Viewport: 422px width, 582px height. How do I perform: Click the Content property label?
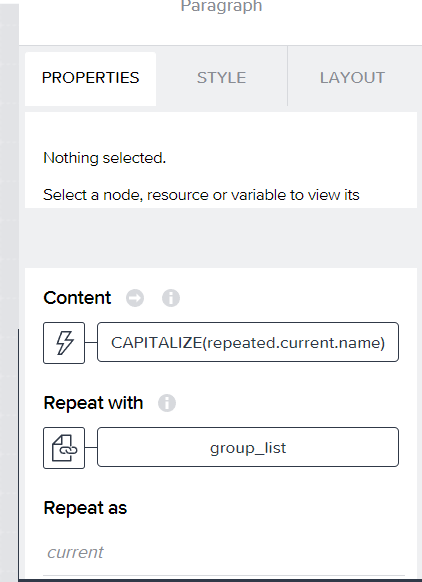[77, 298]
